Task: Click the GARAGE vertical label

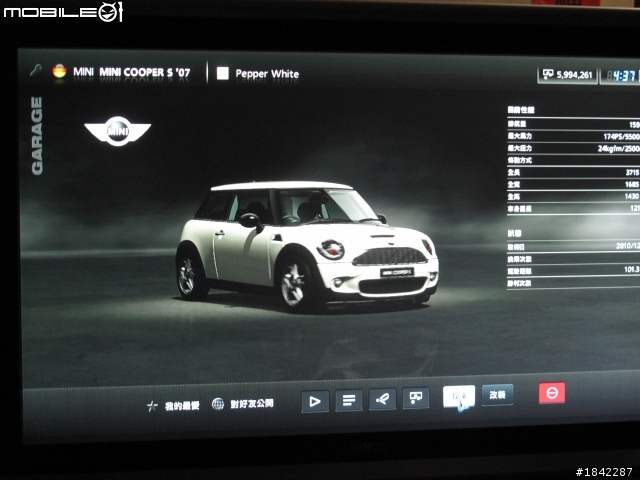Action: pos(37,136)
